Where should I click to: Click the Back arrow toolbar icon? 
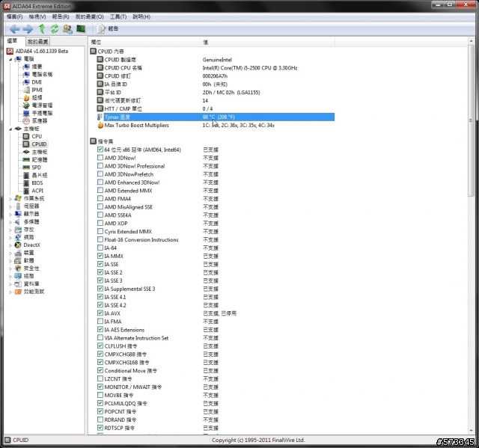(15, 29)
